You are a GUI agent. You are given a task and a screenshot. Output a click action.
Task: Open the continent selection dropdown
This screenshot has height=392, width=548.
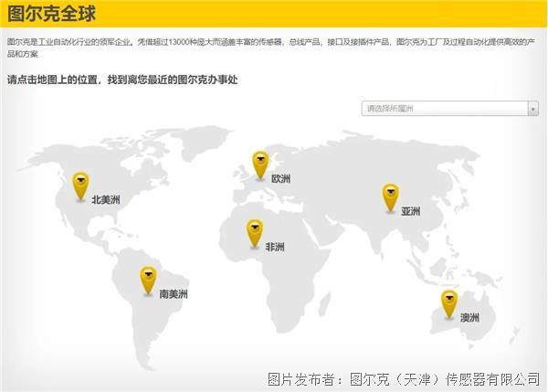click(x=449, y=109)
